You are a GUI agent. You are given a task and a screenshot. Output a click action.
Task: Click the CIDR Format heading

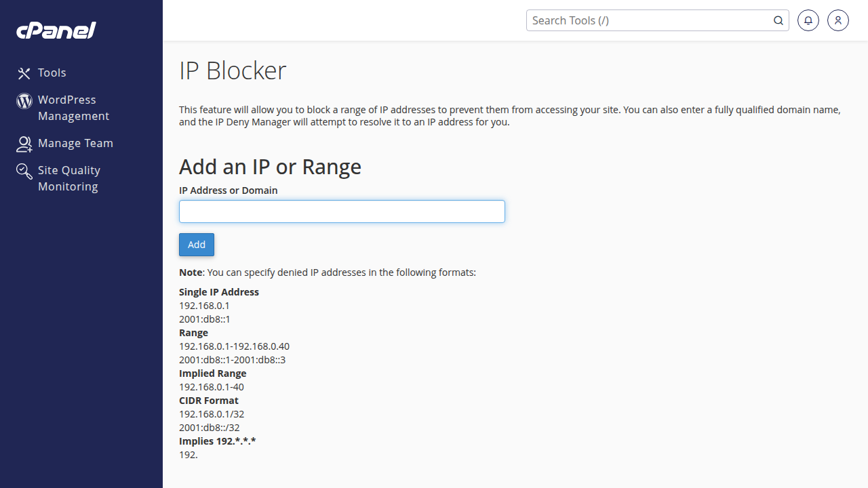pyautogui.click(x=209, y=401)
